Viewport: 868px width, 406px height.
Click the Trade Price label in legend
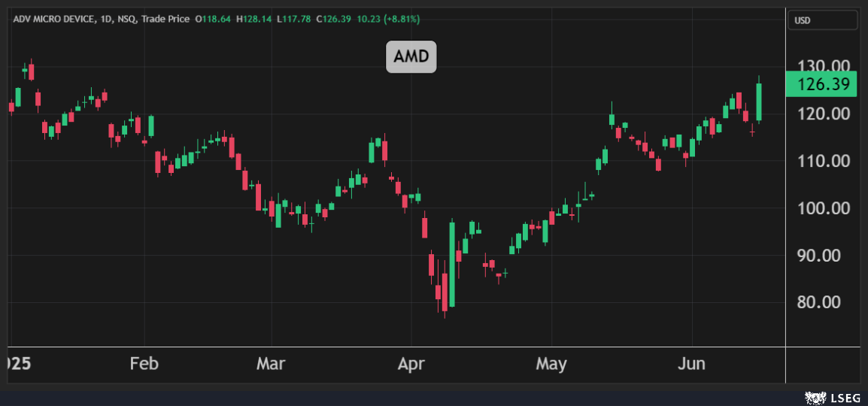(165, 18)
